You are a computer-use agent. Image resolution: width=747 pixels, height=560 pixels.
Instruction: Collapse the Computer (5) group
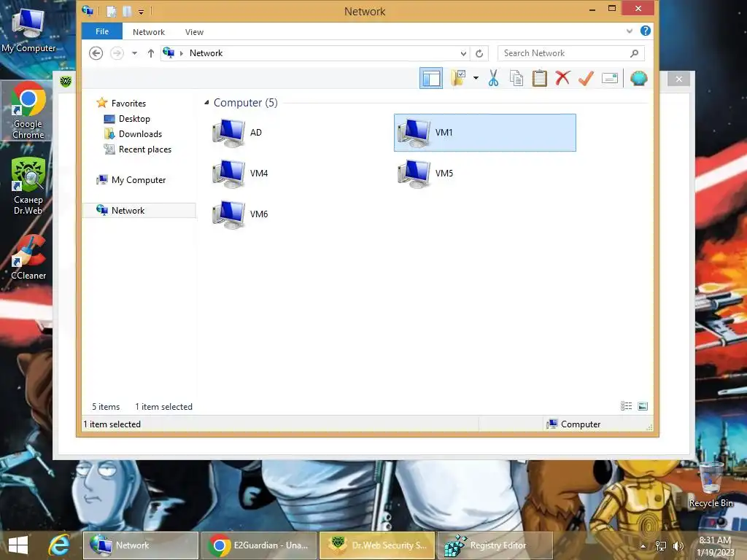point(206,102)
